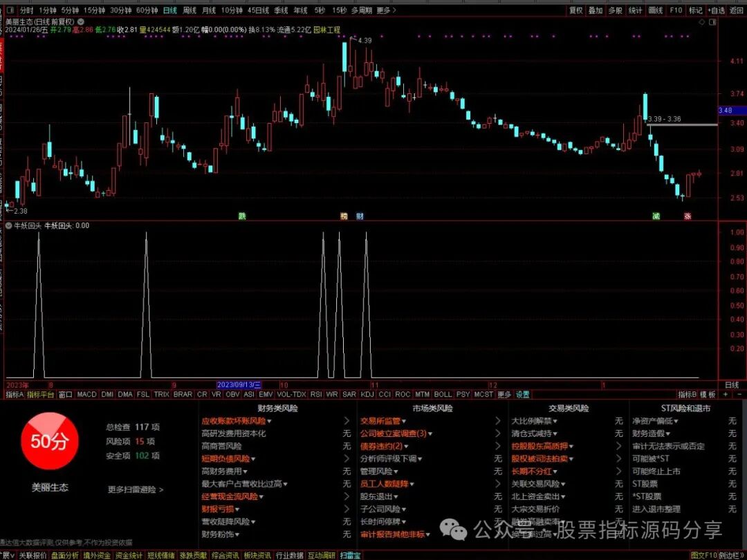Screen dimensions: 747x560
Task: Click 图文F10 at bottom right
Action: (x=703, y=556)
